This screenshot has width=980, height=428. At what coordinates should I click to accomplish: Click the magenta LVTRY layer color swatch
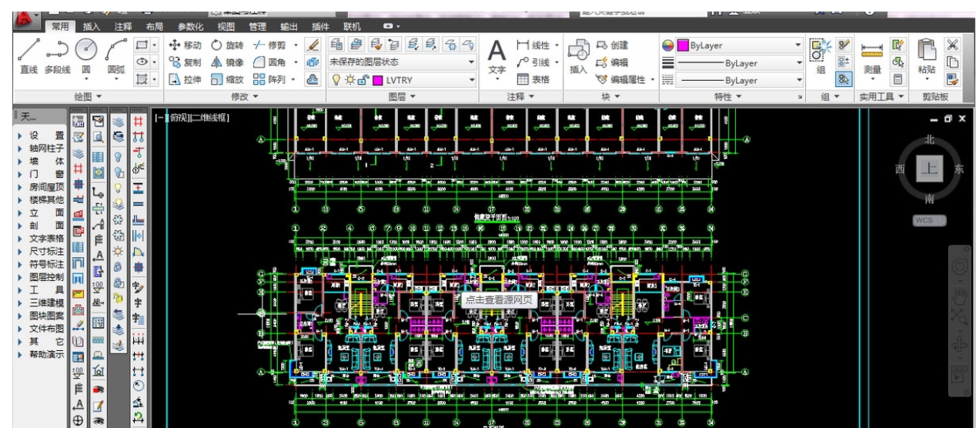coord(378,80)
